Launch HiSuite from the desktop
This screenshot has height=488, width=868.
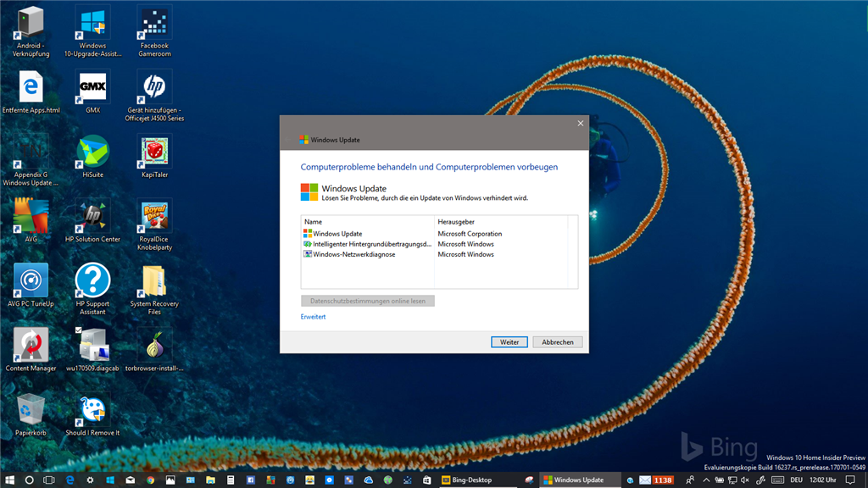point(92,157)
